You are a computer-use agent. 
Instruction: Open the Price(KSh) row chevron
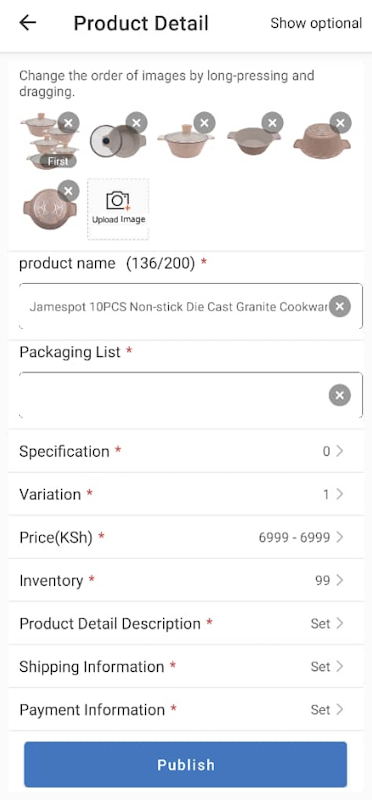340,537
